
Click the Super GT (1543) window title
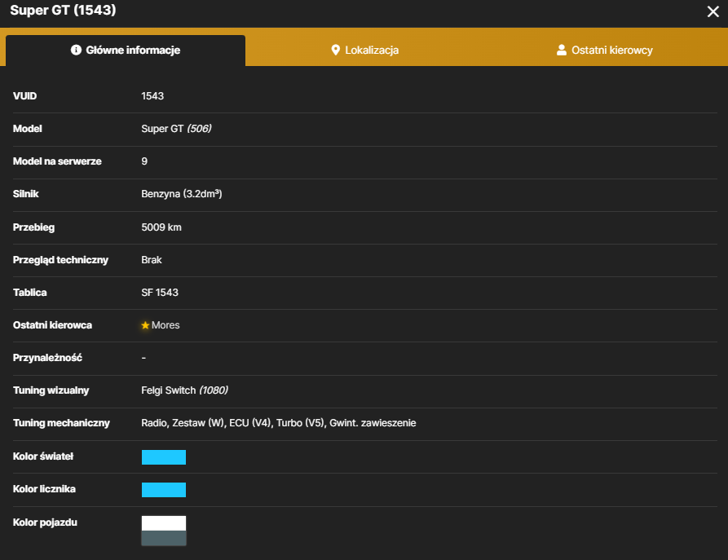(x=63, y=11)
